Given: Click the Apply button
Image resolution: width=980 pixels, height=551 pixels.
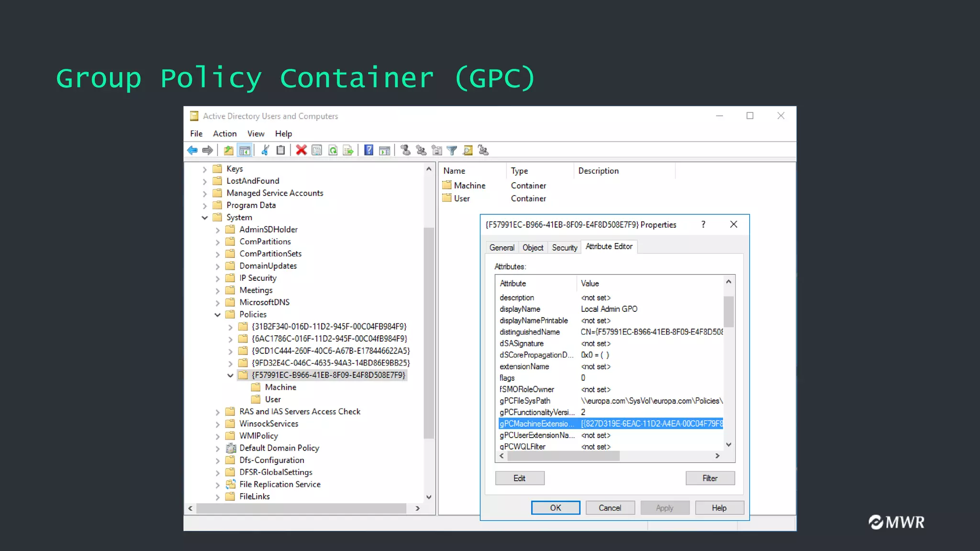Looking at the screenshot, I should click(x=665, y=508).
